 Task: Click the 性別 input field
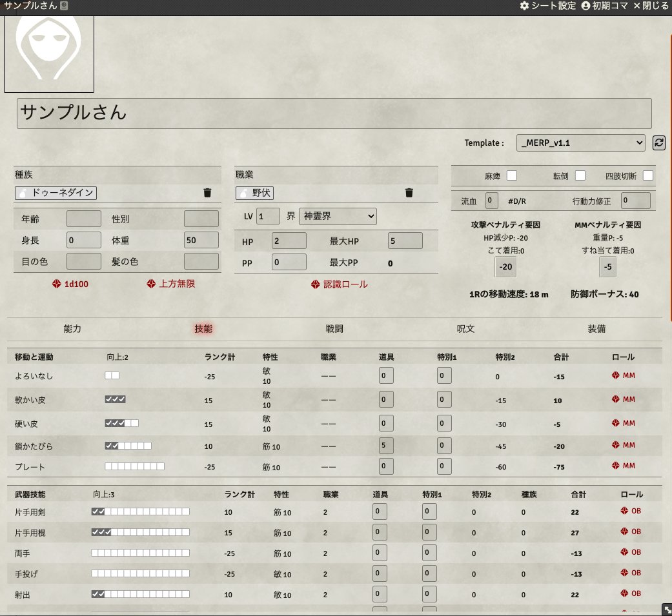click(201, 219)
